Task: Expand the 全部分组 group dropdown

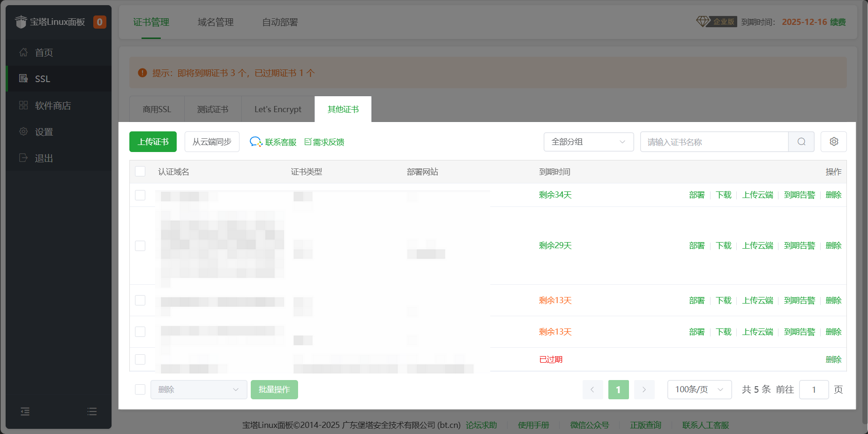Action: click(x=588, y=142)
